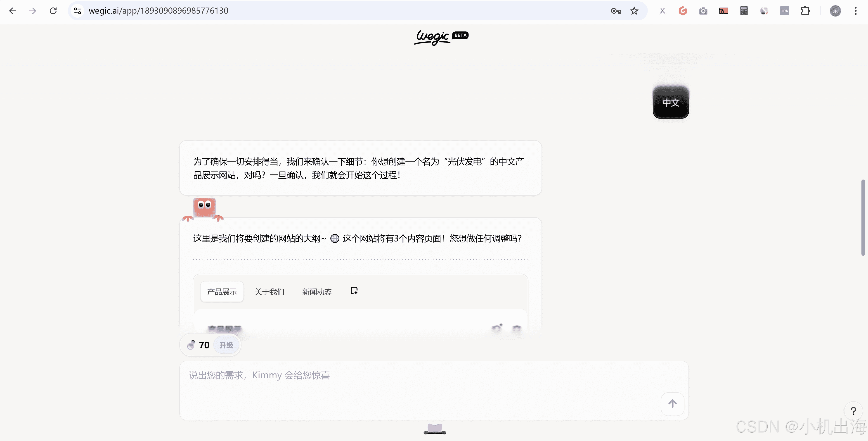Click the 70 credits count
Screen dimensions: 868x441
coord(204,345)
